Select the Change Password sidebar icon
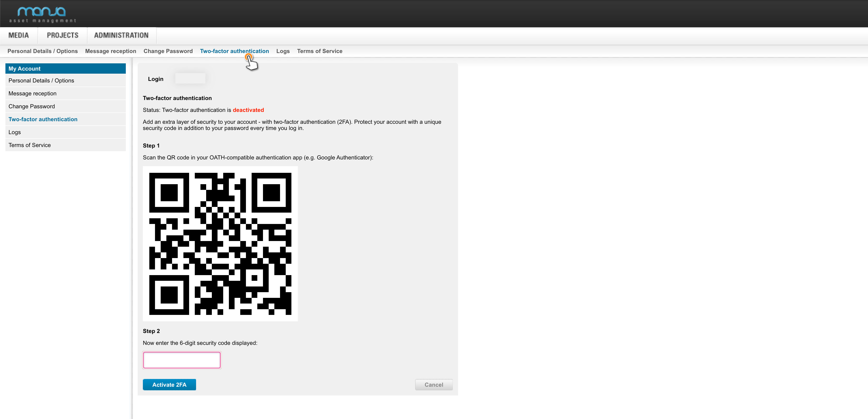 click(31, 106)
